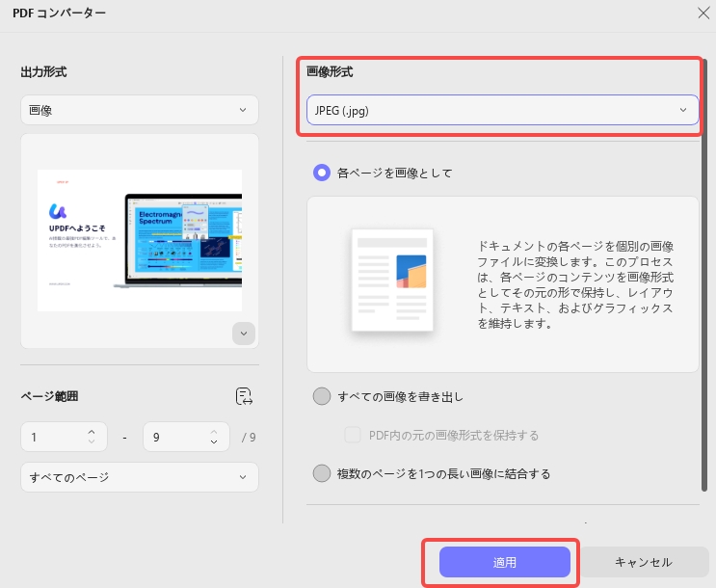Click the PDF コンバーター title text

59,13
